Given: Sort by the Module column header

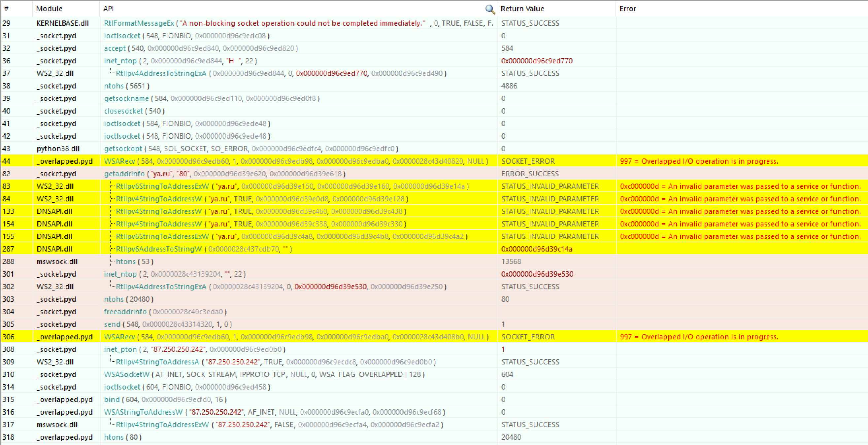Looking at the screenshot, I should (x=49, y=9).
